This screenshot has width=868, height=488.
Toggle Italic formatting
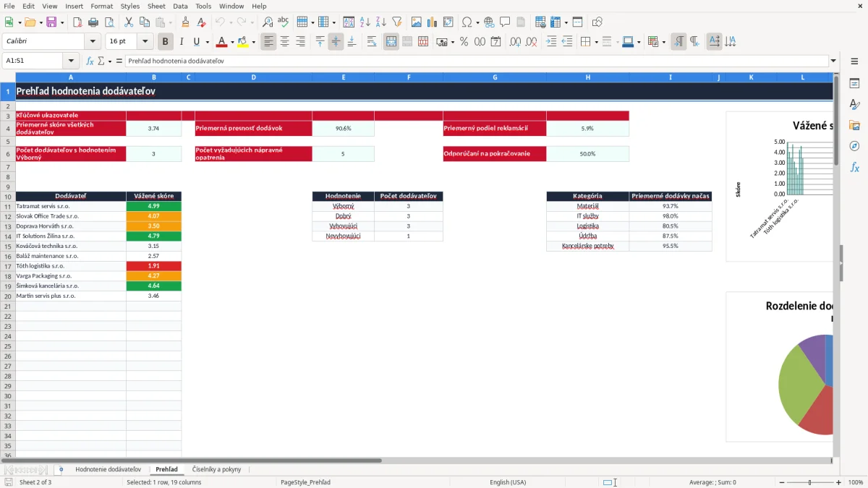click(182, 42)
